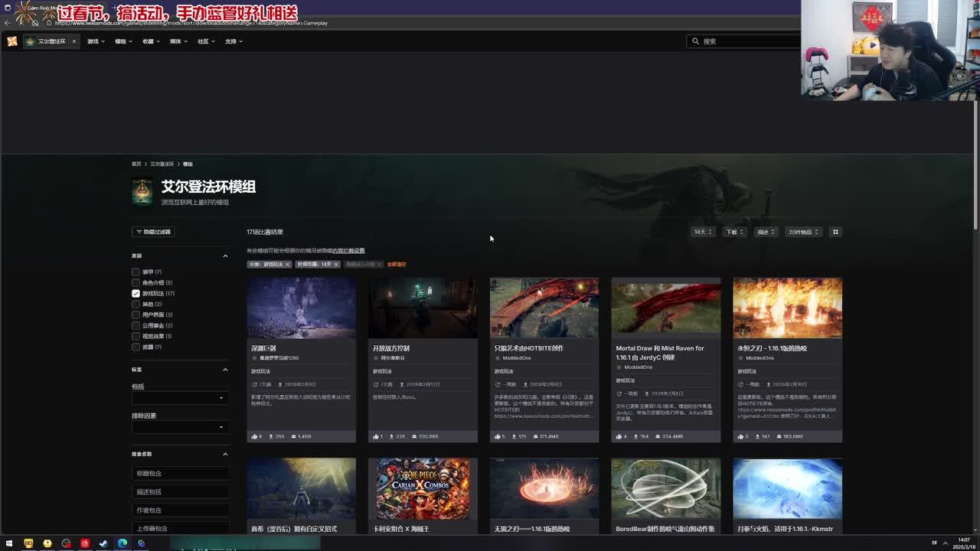Click the 隐藏过滤器 button
This screenshot has height=551, width=980.
(153, 232)
